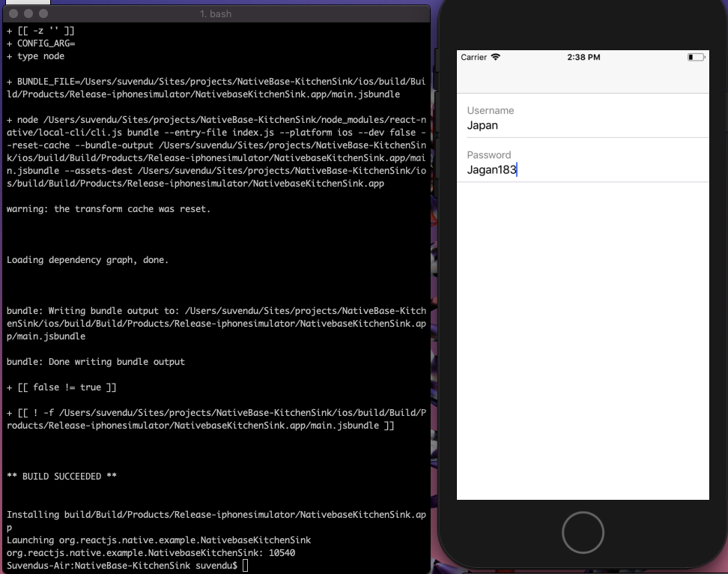Click the Password input field containing Jagan183
This screenshot has height=574, width=728.
pyautogui.click(x=587, y=169)
